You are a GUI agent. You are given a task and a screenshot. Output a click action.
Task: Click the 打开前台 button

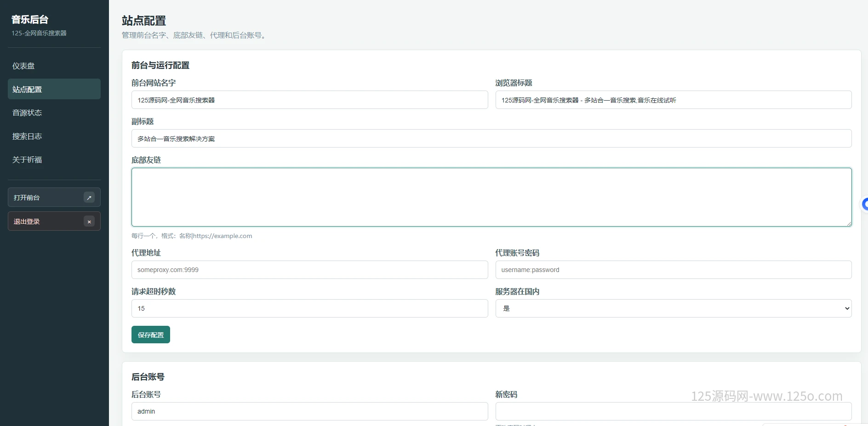[54, 198]
